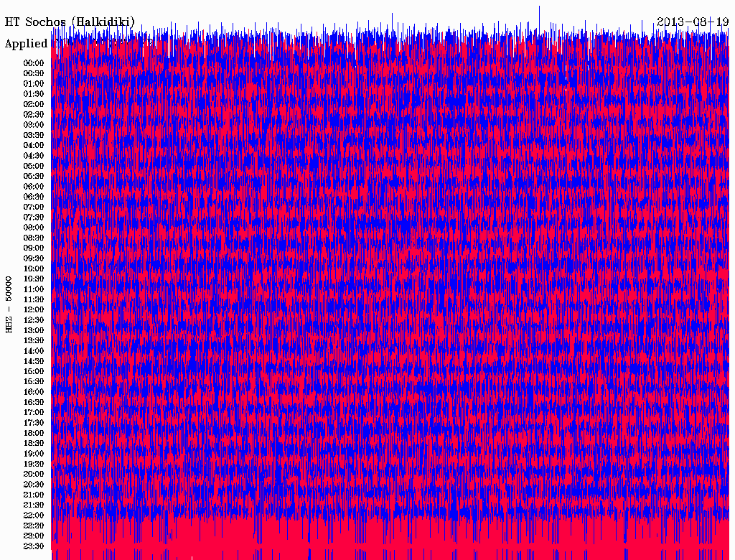This screenshot has width=735, height=560.
Task: Click the 'HHZ - 50000' axis label
Action: [9, 304]
